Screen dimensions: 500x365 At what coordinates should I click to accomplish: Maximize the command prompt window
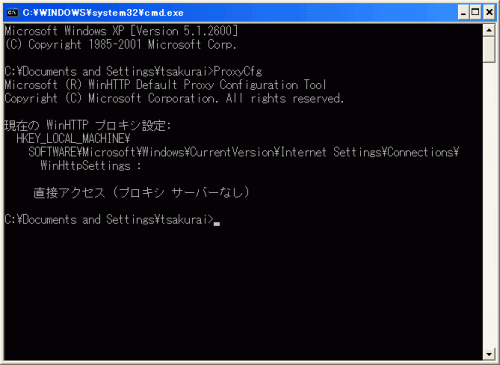[x=476, y=13]
